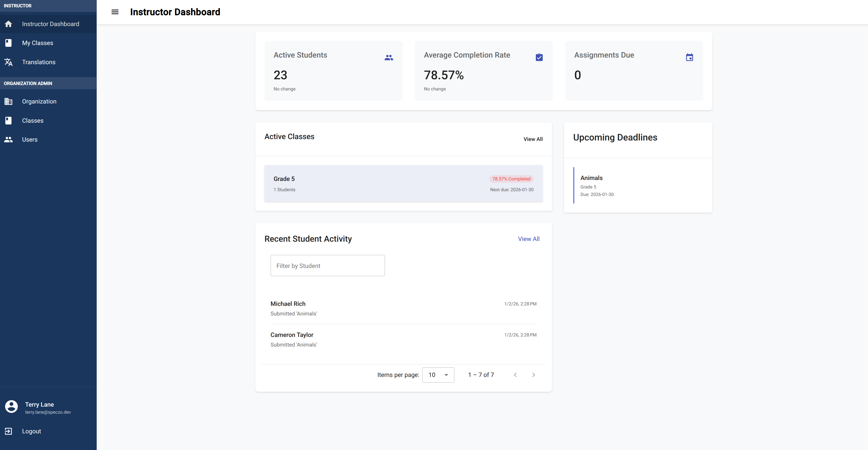
Task: Switch to the Organization Admin Classes entry
Action: pyautogui.click(x=33, y=120)
